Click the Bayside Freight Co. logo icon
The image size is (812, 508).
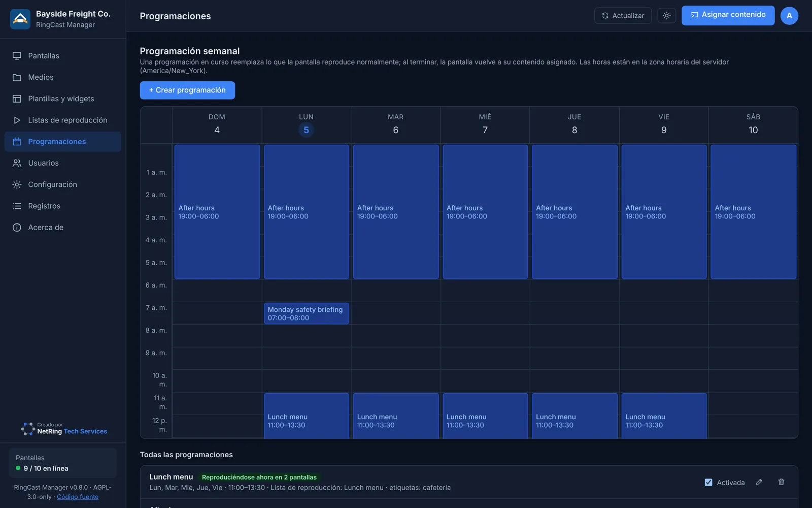click(x=20, y=19)
